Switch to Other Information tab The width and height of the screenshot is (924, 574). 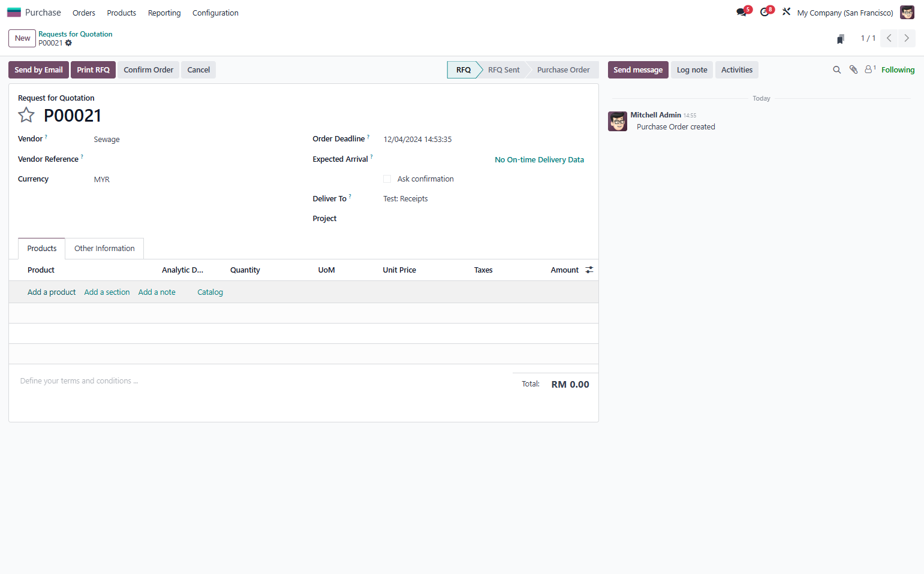tap(104, 249)
